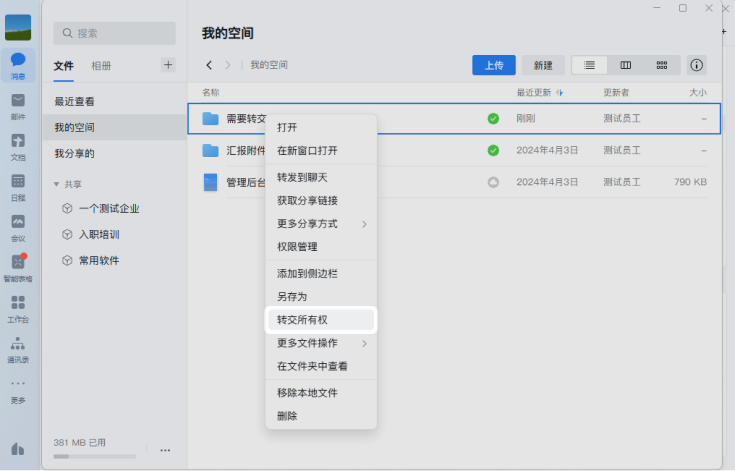Choose 移除本地文件 in context menu
This screenshot has height=471, width=735.
(321, 393)
